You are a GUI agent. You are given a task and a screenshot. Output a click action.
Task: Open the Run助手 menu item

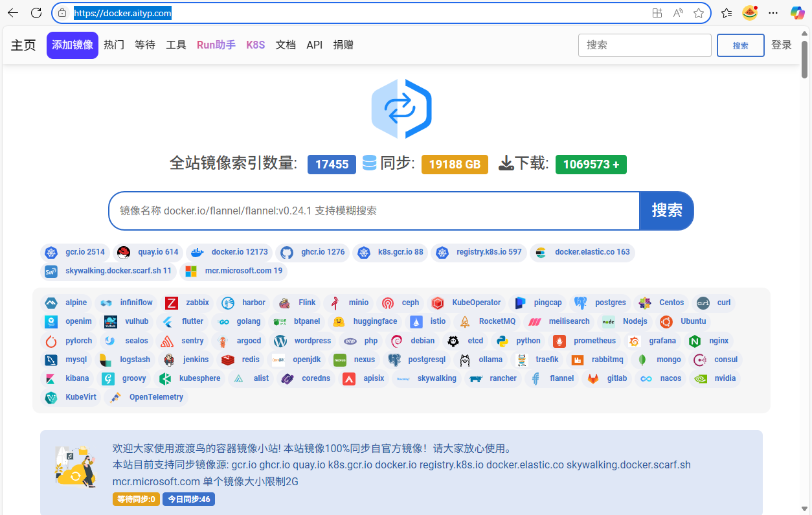(x=216, y=45)
